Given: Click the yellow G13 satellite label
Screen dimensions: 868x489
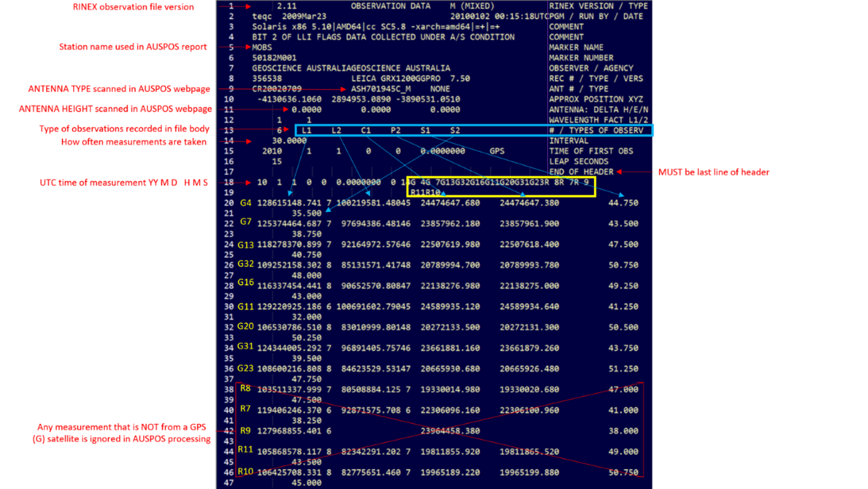Looking at the screenshot, I should point(245,244).
